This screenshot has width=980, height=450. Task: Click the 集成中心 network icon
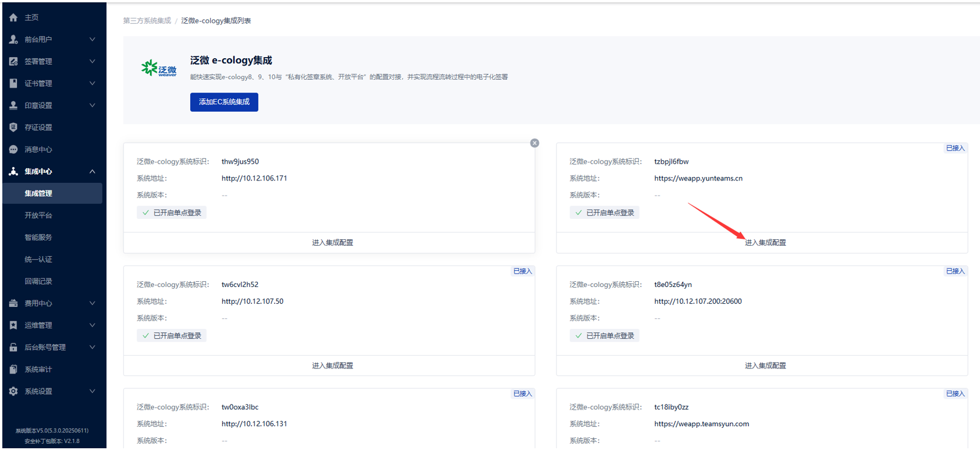pos(13,172)
